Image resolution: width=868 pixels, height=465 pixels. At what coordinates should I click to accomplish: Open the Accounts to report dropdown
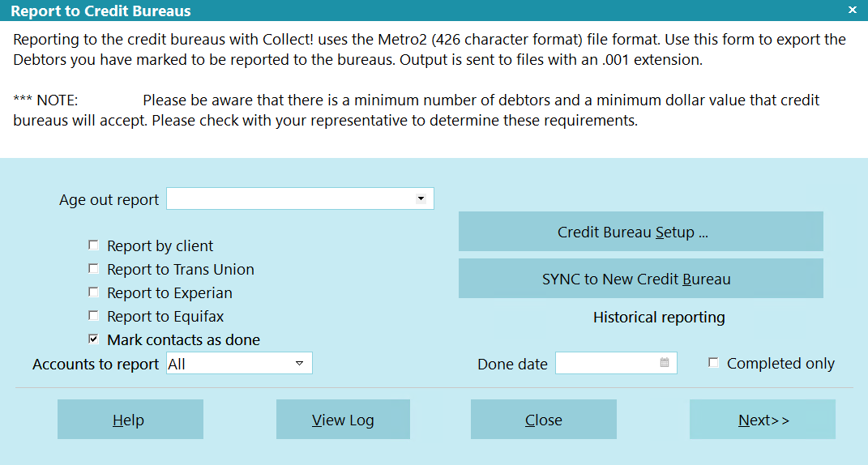299,364
